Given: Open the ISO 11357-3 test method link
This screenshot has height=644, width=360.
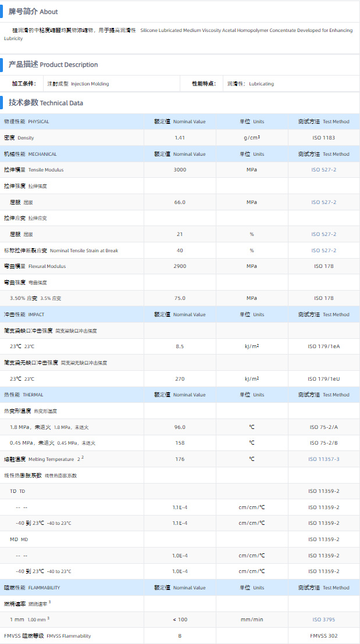Looking at the screenshot, I should point(323,459).
